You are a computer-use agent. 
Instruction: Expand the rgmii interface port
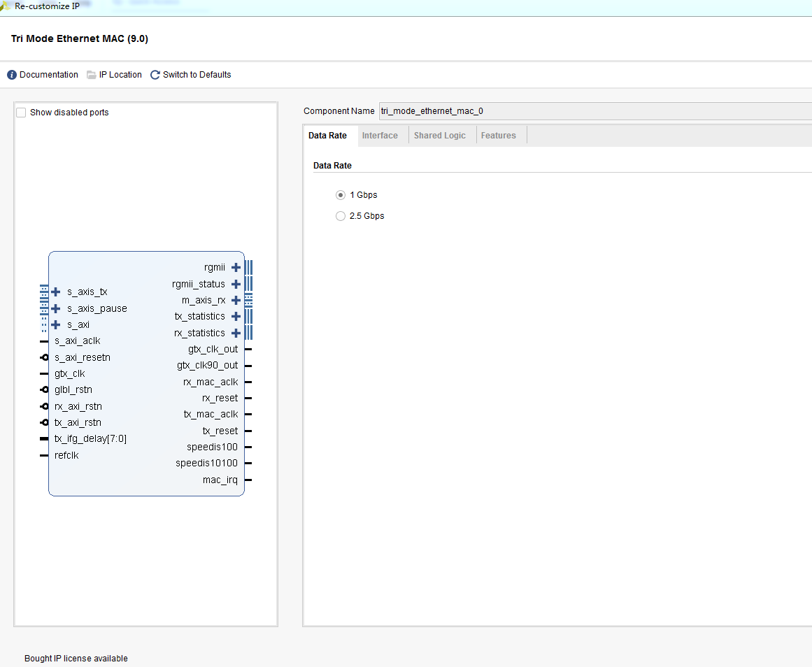pyautogui.click(x=236, y=268)
